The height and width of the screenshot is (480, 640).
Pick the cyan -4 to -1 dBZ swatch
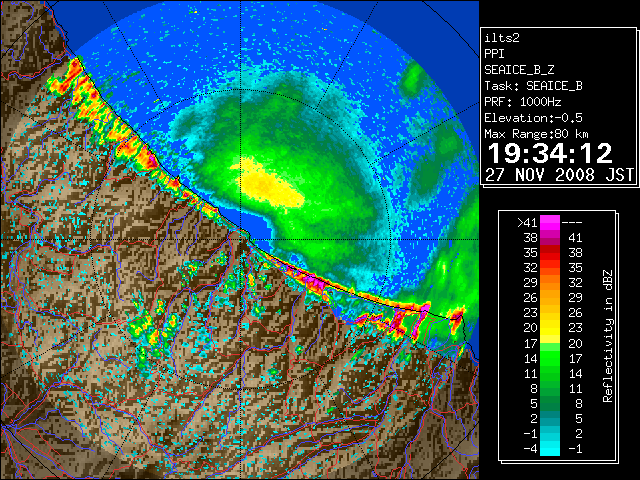(550, 448)
